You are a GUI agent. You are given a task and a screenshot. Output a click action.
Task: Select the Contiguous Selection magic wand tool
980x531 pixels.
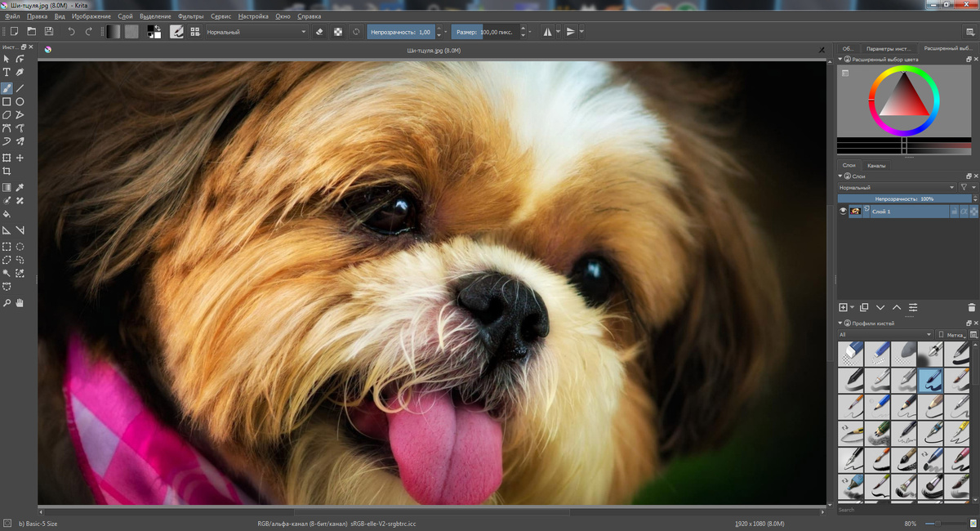7,273
